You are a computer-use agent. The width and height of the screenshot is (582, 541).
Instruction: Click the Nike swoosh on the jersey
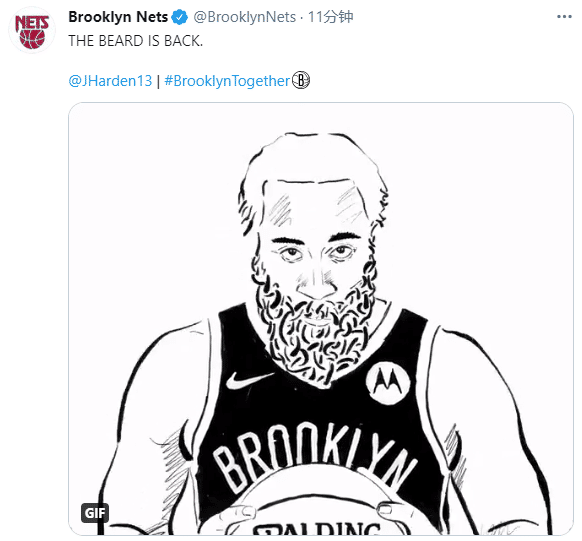(x=248, y=380)
